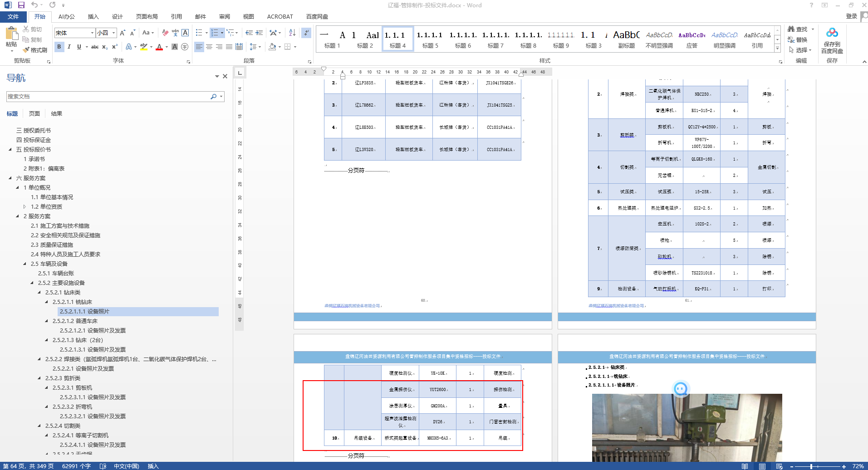Screen dimensions: 868x470
Task: Toggle bold formatting
Action: coord(59,47)
